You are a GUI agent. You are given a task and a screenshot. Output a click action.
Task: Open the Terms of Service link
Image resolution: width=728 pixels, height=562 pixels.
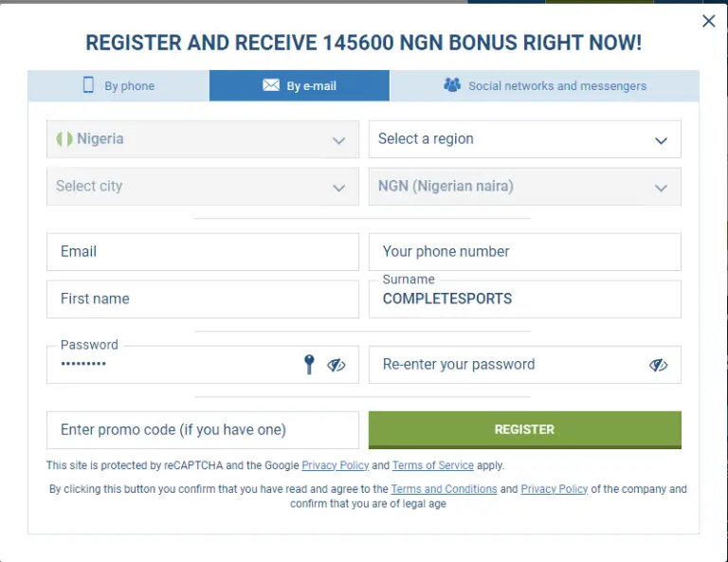pos(432,465)
